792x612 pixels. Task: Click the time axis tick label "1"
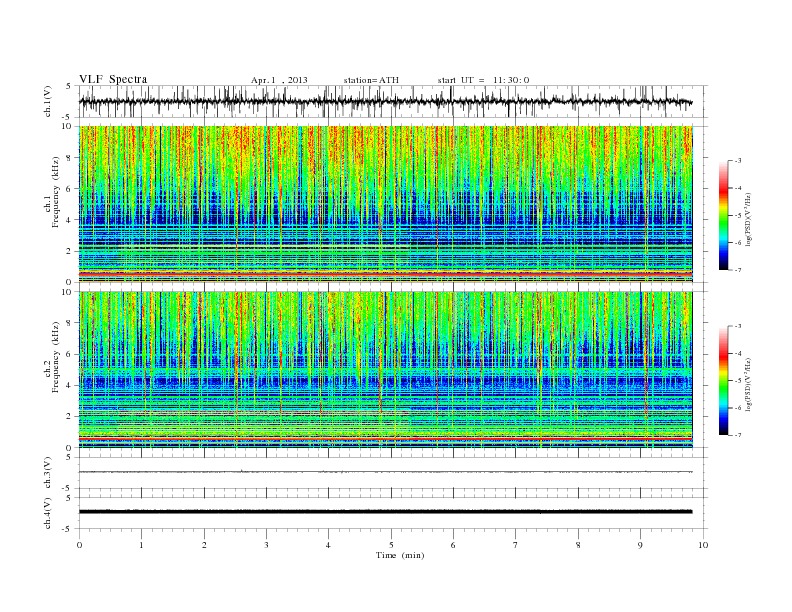coord(141,545)
